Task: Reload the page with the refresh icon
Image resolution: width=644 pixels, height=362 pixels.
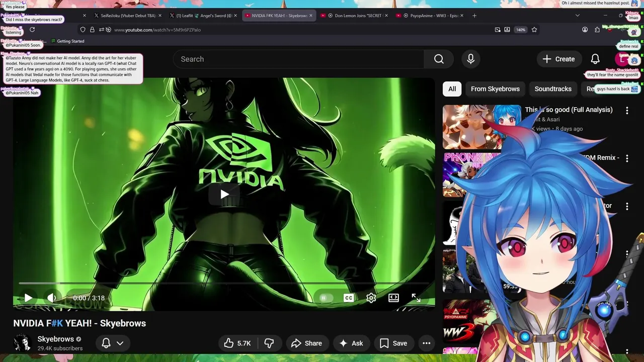Action: click(x=32, y=30)
